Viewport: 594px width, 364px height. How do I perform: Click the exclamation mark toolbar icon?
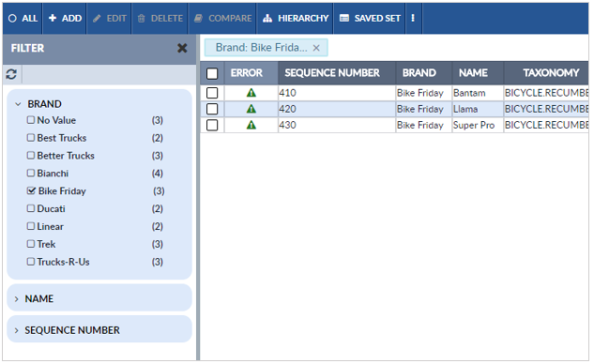[x=413, y=19]
